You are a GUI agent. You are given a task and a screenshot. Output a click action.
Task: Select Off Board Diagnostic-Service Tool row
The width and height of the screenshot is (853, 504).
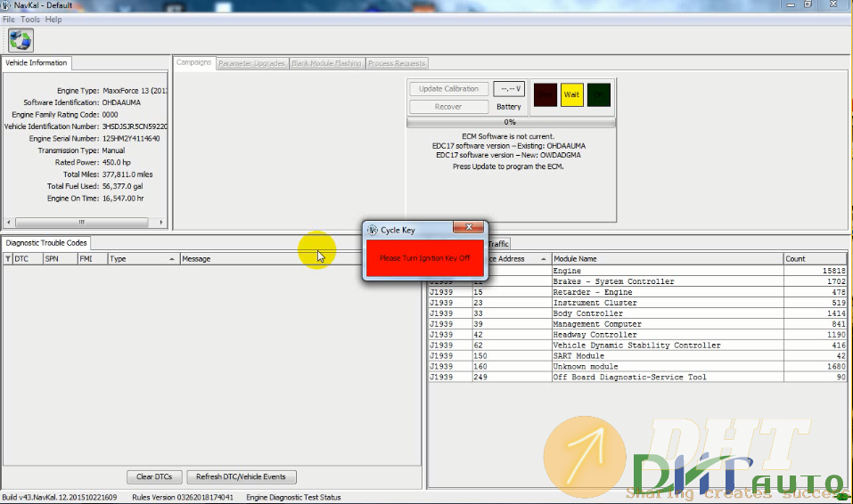point(637,378)
